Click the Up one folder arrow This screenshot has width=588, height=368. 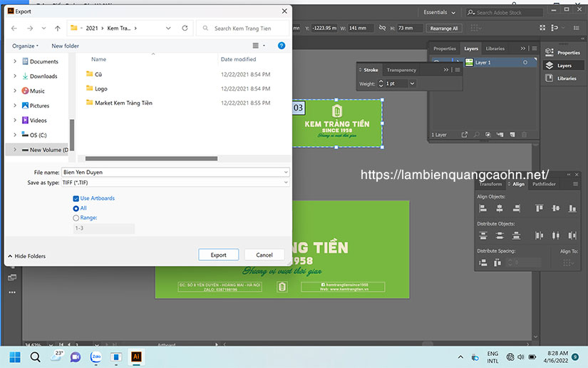coord(58,29)
